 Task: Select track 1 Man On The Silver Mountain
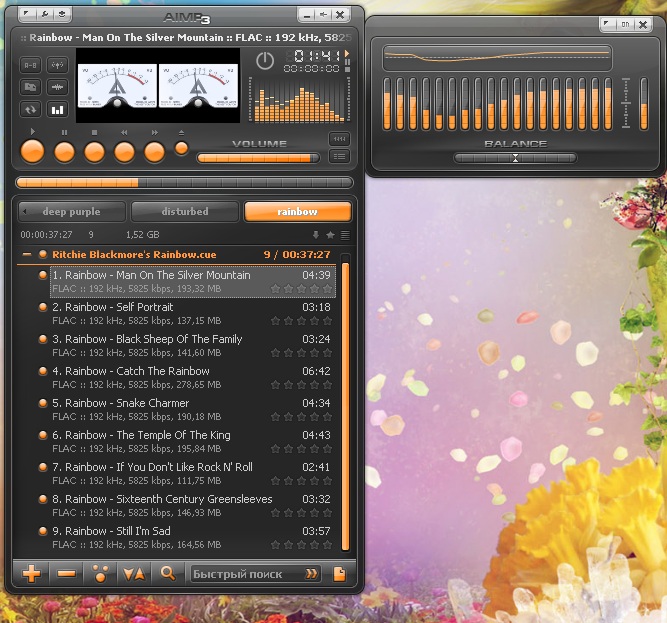pos(193,282)
